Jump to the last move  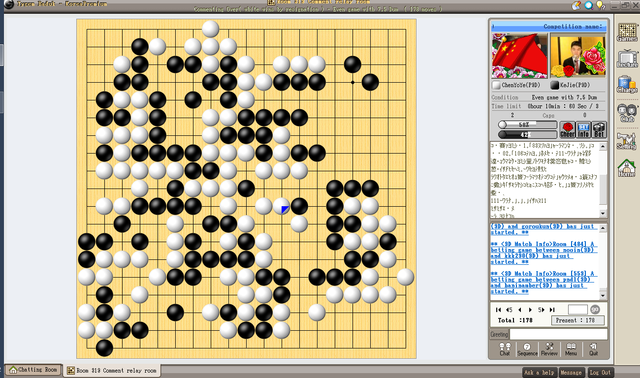coord(552,310)
